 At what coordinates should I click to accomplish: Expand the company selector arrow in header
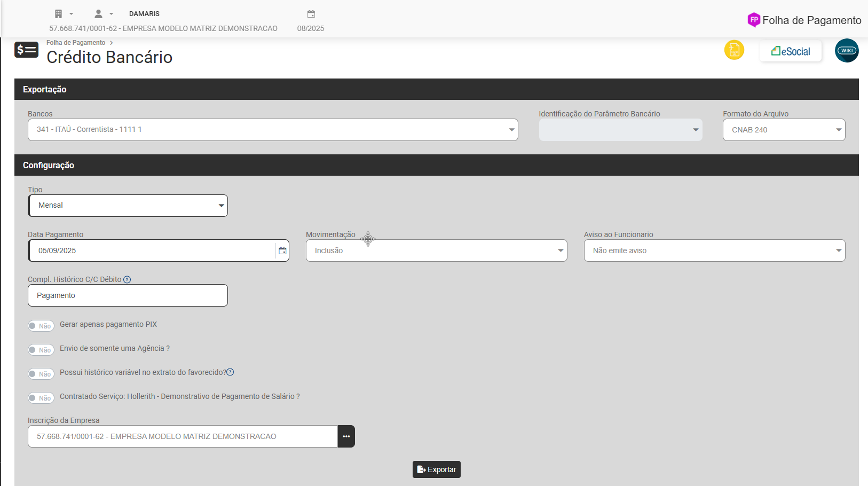point(71,14)
